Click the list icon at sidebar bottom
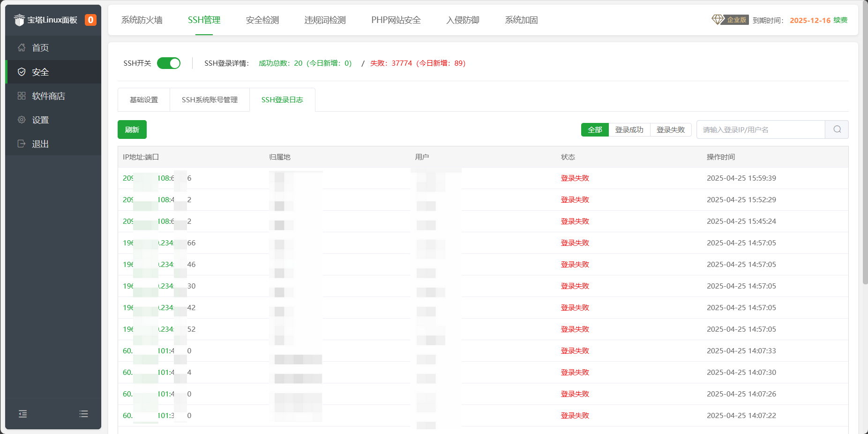This screenshot has width=868, height=434. 83,413
